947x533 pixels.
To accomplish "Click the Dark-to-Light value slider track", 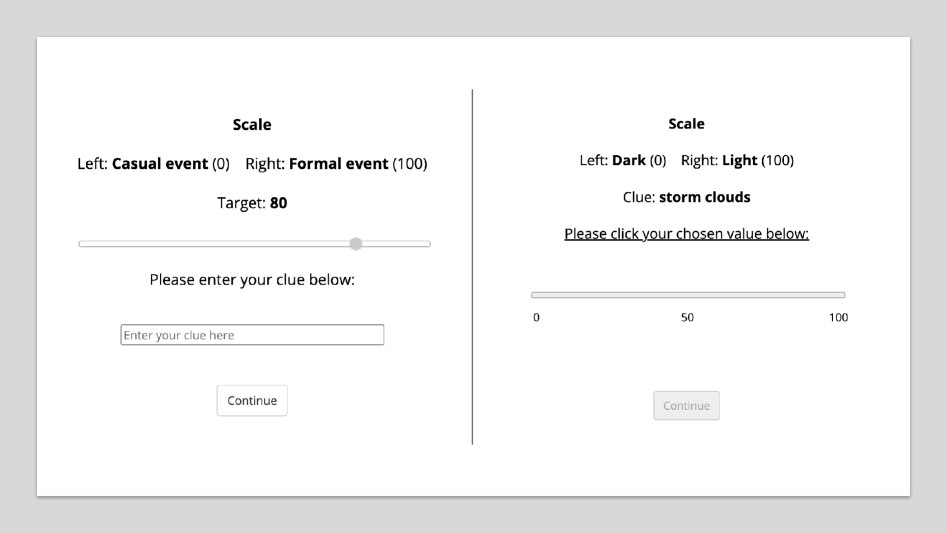I will coord(688,295).
